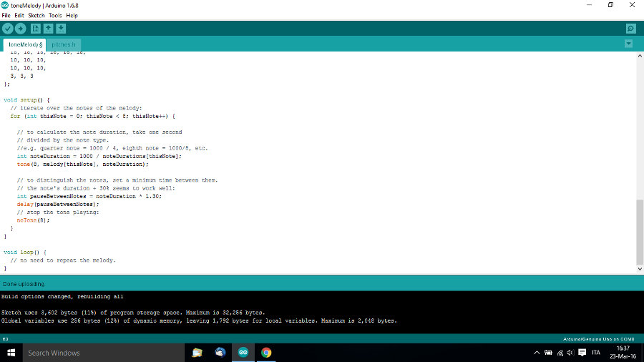Viewport: 644px width, 362px height.
Task: Click comment '// iterate over the notes'
Action: click(76, 108)
